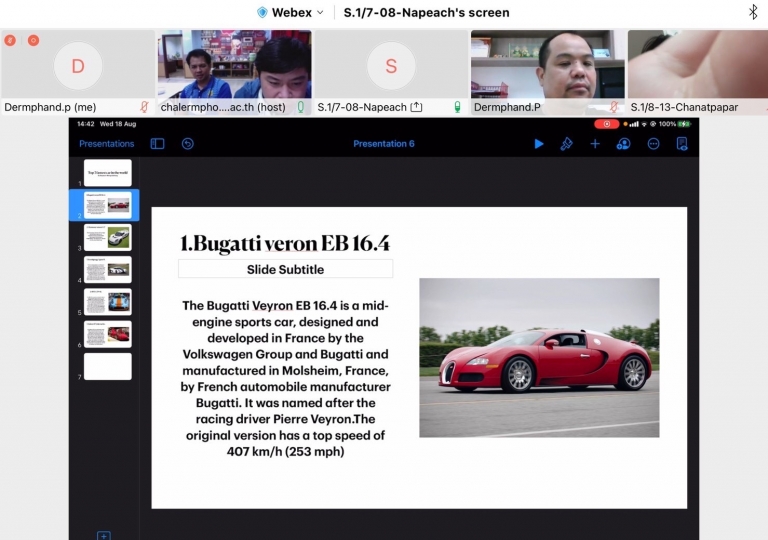Click the 14:42 Wed 18 Aug clock
The image size is (768, 540).
[x=106, y=124]
